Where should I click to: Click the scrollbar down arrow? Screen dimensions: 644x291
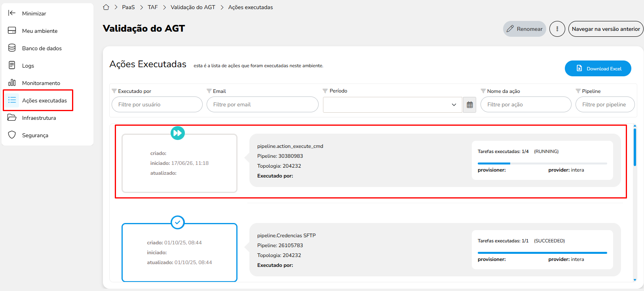tap(635, 280)
